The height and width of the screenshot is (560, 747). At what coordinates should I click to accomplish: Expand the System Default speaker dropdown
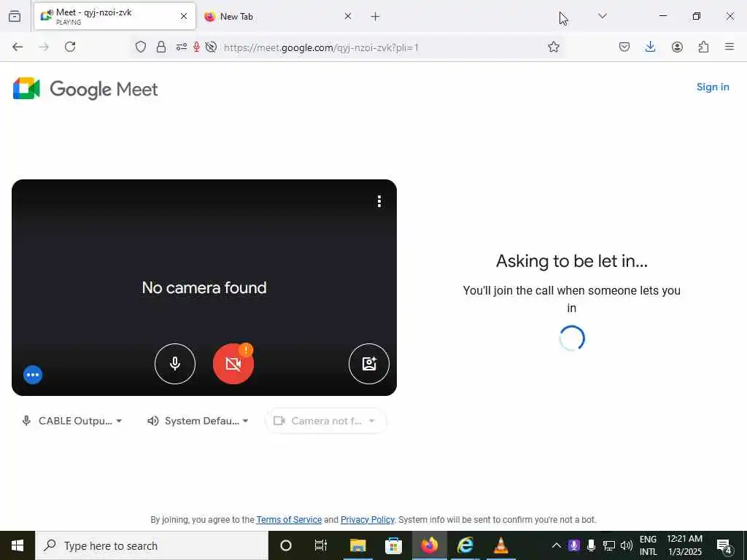point(198,421)
